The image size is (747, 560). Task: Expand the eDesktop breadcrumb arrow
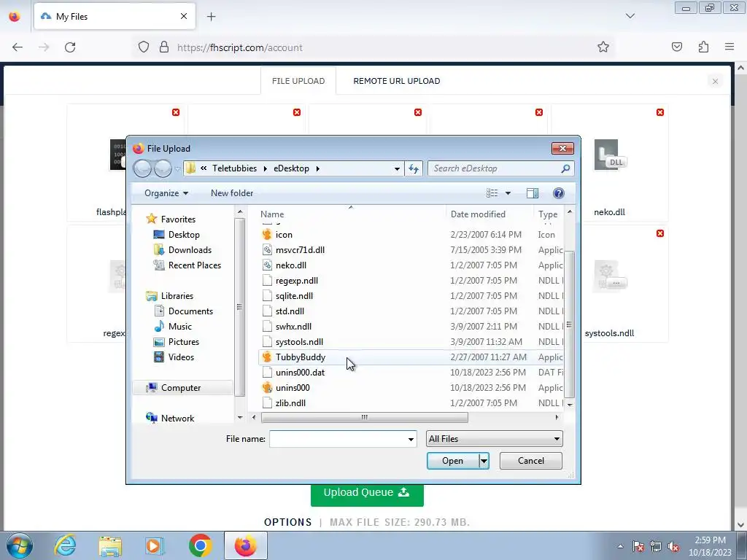(x=317, y=168)
